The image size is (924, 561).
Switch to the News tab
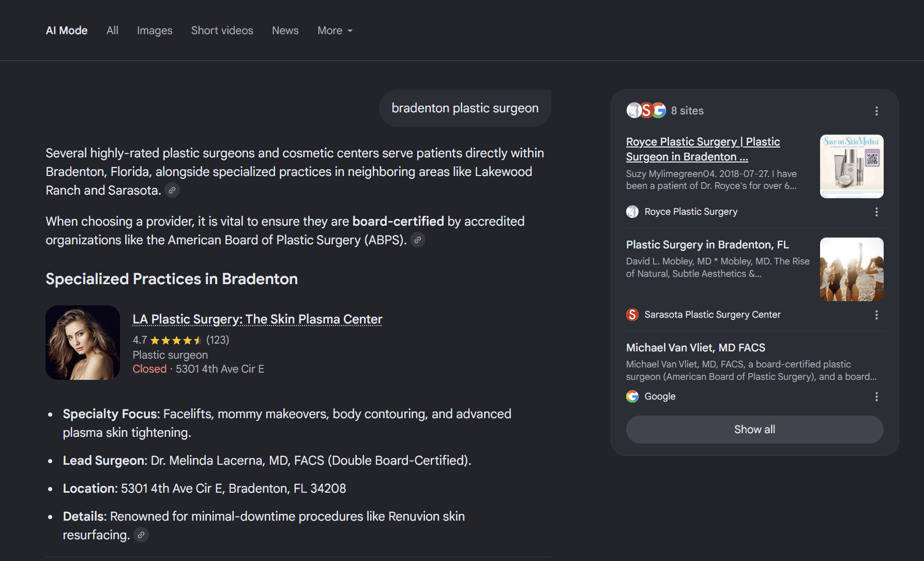285,31
